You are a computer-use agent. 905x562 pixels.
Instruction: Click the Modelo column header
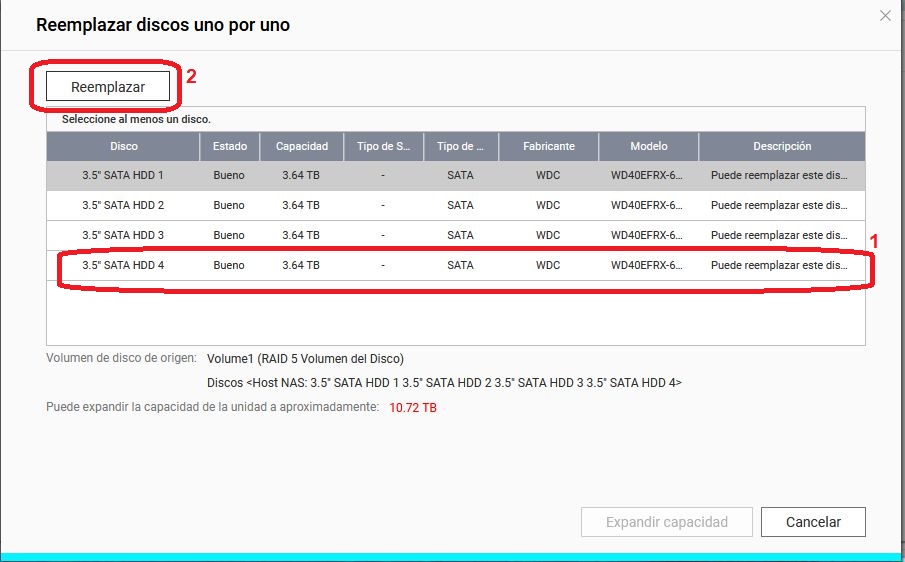(648, 146)
